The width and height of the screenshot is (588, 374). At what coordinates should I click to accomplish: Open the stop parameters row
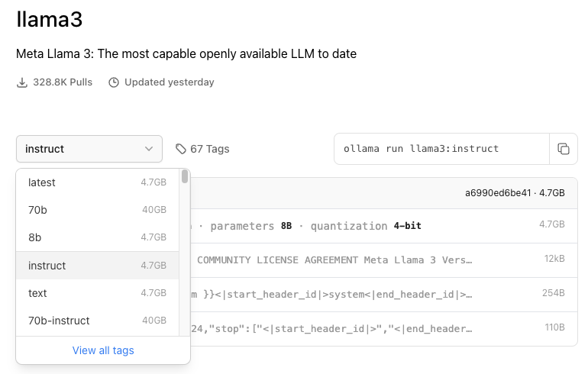[384, 329]
